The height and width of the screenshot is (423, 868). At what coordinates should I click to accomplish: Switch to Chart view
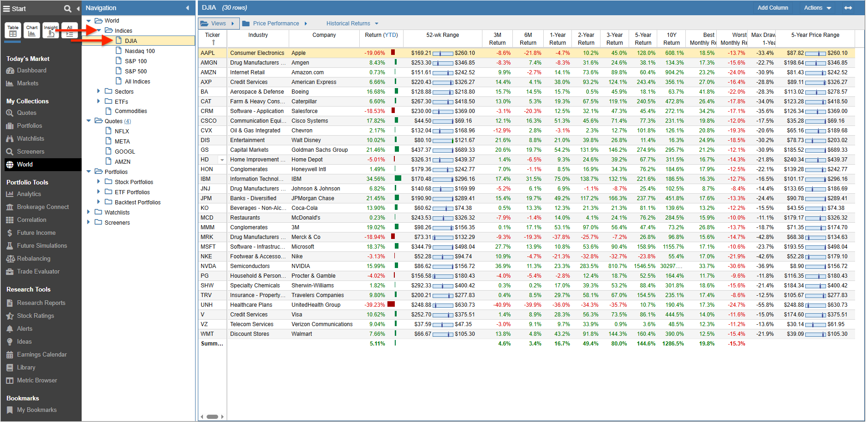(32, 30)
